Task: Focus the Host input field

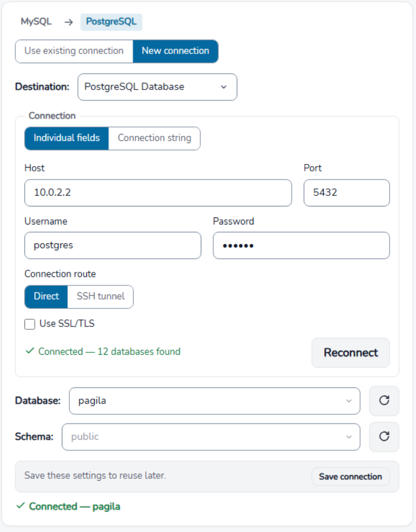Action: (158, 193)
